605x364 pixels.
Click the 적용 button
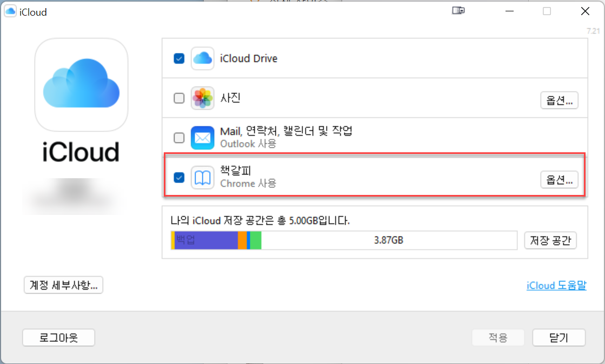[498, 338]
